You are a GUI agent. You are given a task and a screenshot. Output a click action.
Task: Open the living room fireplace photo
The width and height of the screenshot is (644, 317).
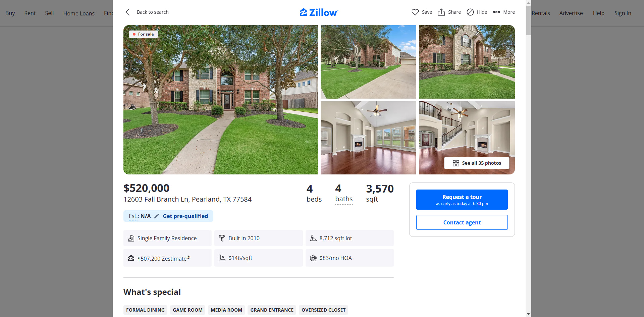(x=368, y=138)
